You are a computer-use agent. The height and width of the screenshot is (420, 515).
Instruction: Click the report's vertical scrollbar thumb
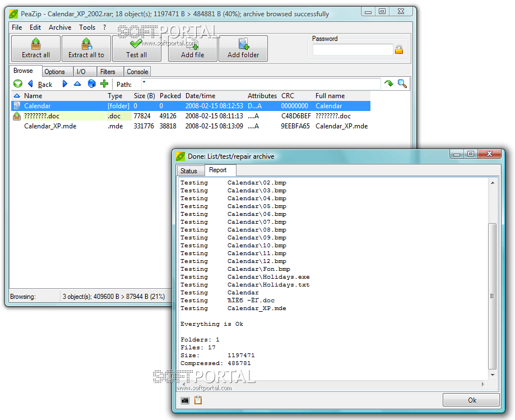click(492, 296)
